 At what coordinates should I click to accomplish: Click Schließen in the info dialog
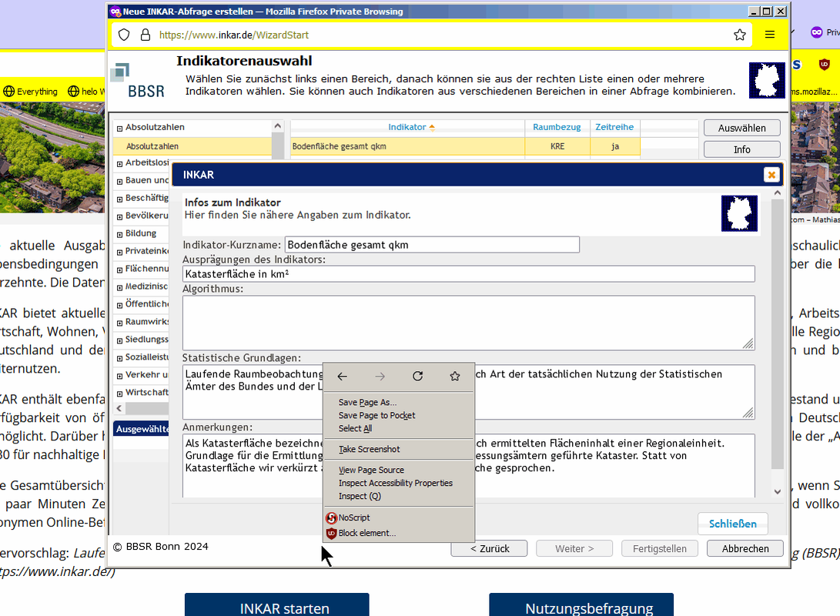pos(732,524)
